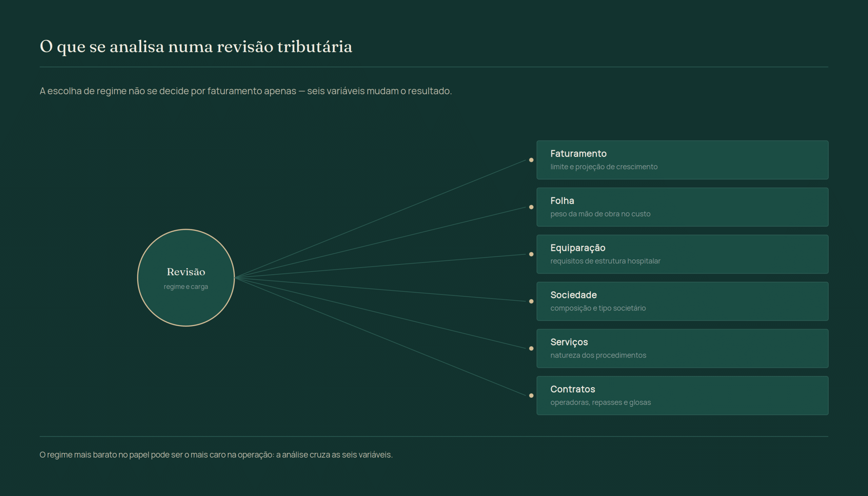Click the dot beside Contratos

531,396
